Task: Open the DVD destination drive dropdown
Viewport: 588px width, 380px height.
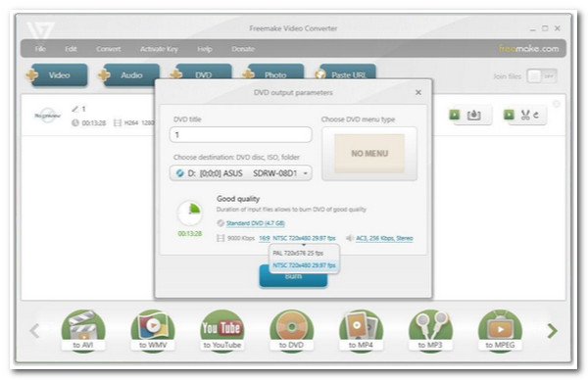Action: point(241,173)
